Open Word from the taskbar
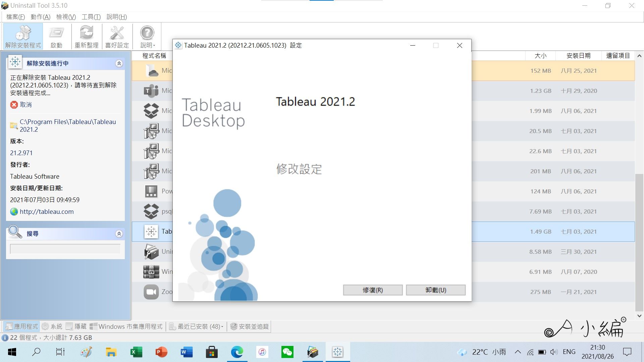644x362 pixels. (186, 352)
